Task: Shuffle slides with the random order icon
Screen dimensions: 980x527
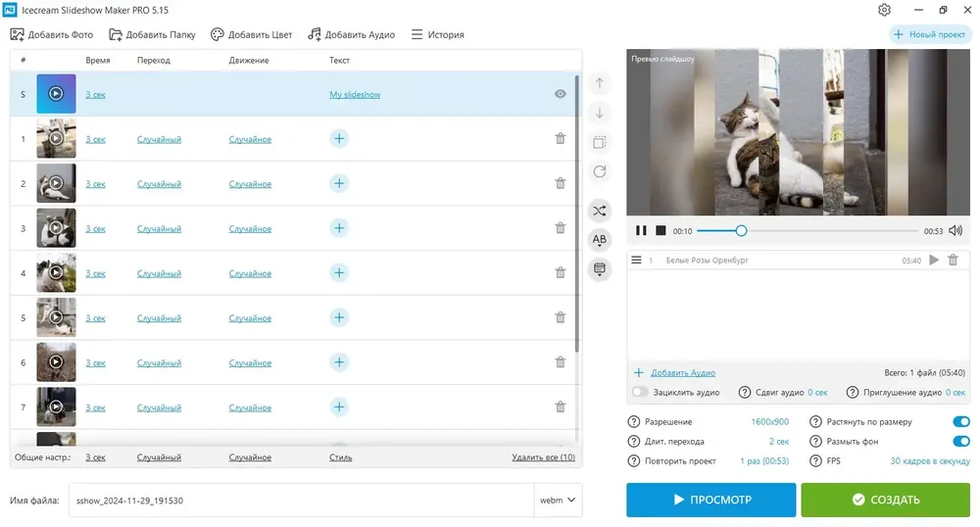Action: click(x=600, y=211)
